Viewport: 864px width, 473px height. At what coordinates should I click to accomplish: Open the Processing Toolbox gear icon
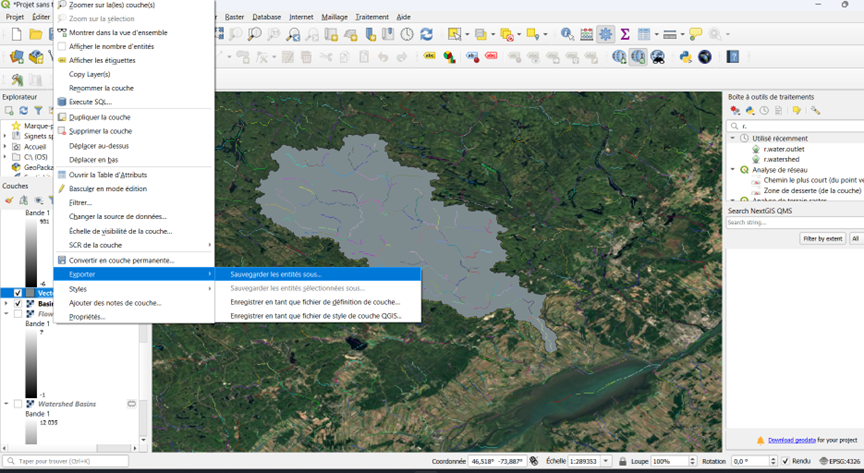click(x=606, y=34)
